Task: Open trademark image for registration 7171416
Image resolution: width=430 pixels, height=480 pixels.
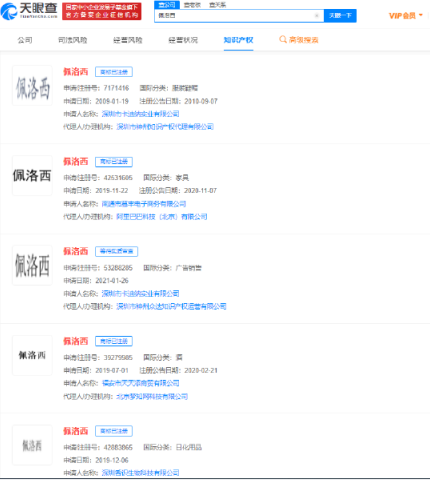Action: pyautogui.click(x=32, y=86)
